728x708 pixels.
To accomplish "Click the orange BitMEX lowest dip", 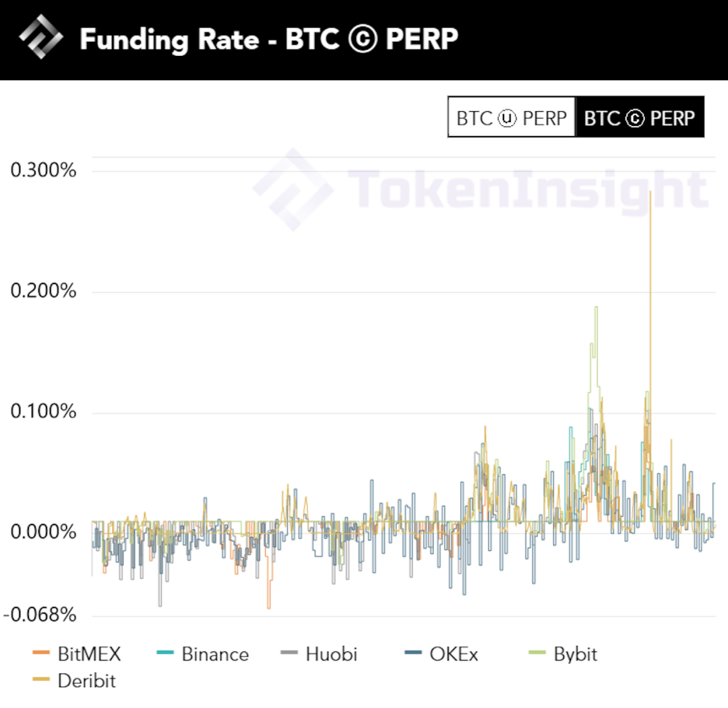I will 269,607.
